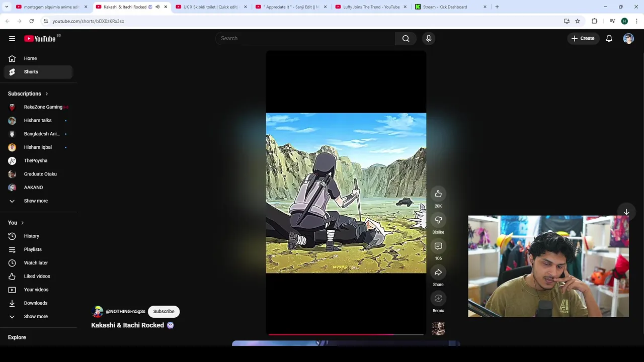Image resolution: width=644 pixels, height=362 pixels.
Task: Close the Luffy Joins The Trend tab
Action: [405, 7]
